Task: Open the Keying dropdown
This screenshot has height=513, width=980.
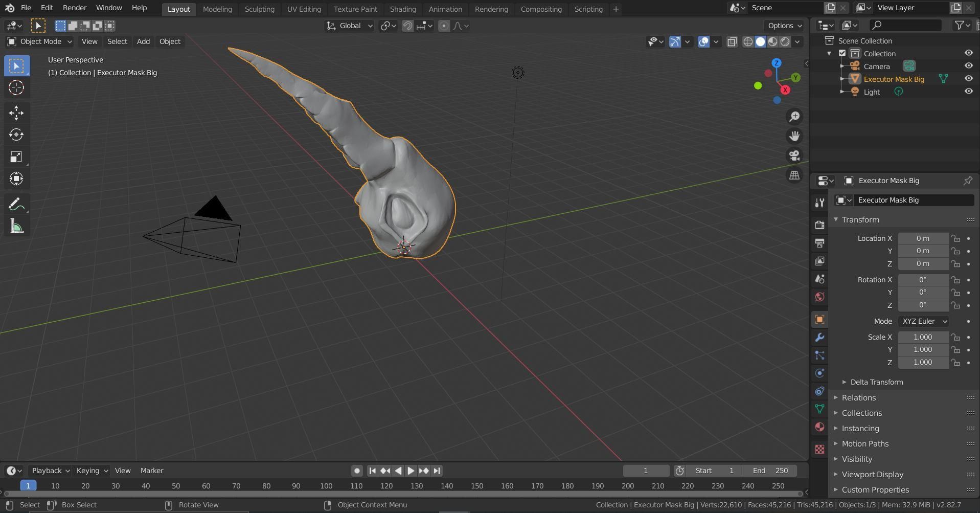Action: point(92,471)
